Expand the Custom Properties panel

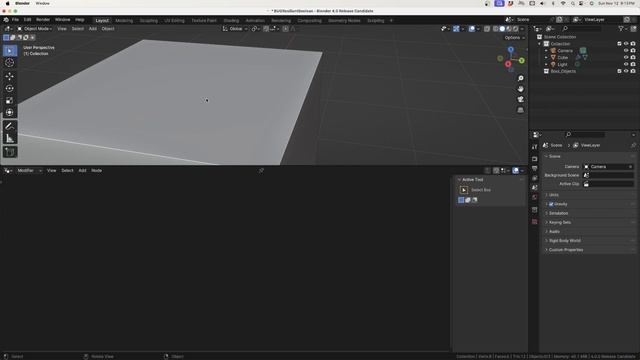point(589,250)
